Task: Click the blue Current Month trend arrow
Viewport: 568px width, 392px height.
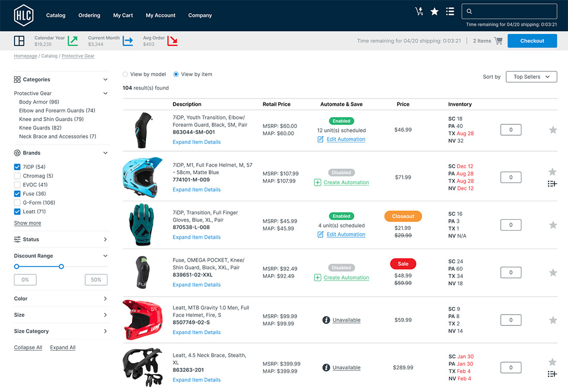Action: coord(128,41)
